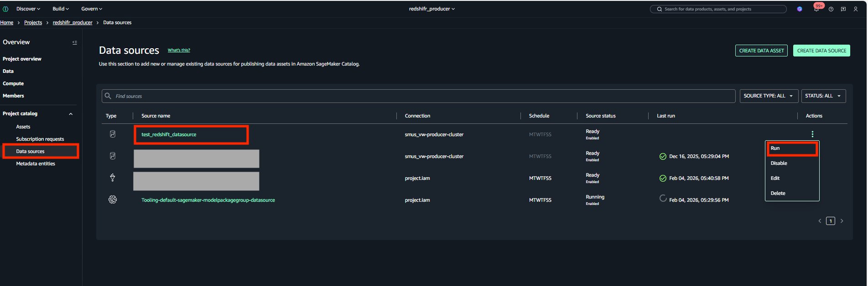This screenshot has height=286, width=868.
Task: Click the Type column header
Action: click(111, 116)
